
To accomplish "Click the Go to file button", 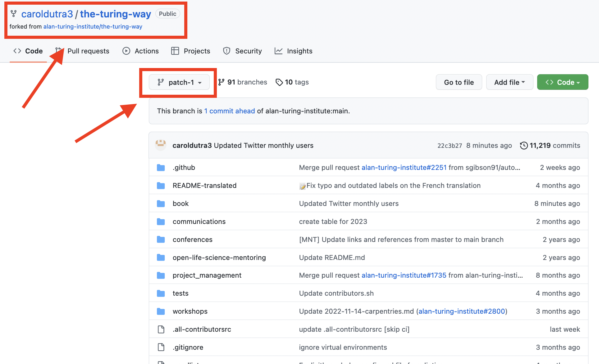I will pyautogui.click(x=459, y=82).
